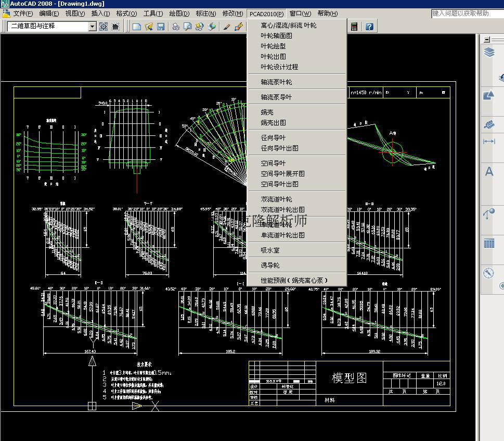Select the Open file toolbar icon
Viewport: 504px width, 441px height.
pyautogui.click(x=149, y=26)
